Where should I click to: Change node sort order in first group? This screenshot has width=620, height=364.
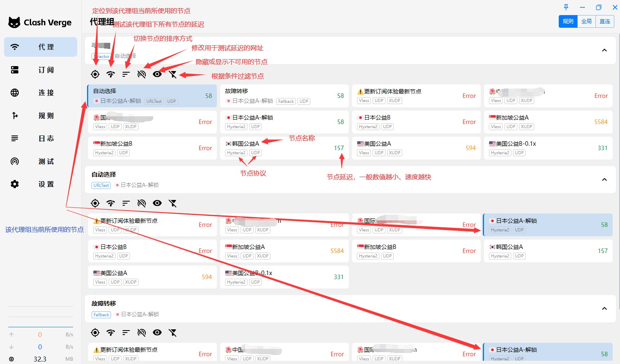pyautogui.click(x=126, y=74)
